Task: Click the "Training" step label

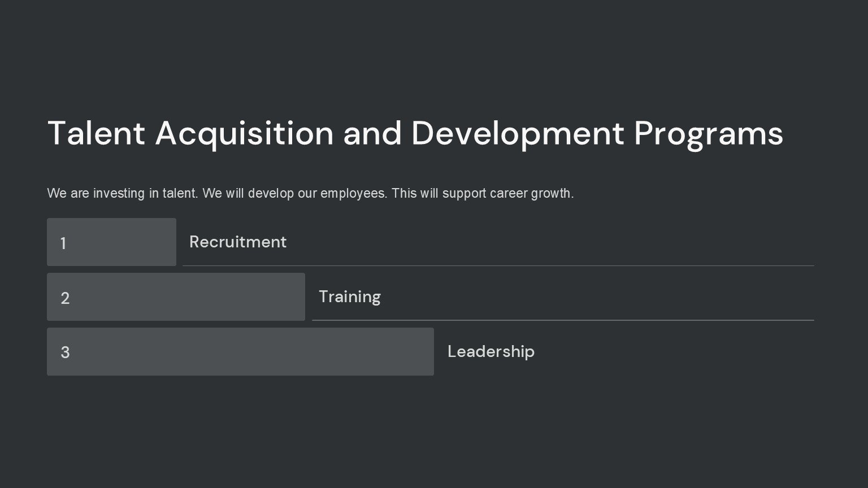Action: [350, 297]
